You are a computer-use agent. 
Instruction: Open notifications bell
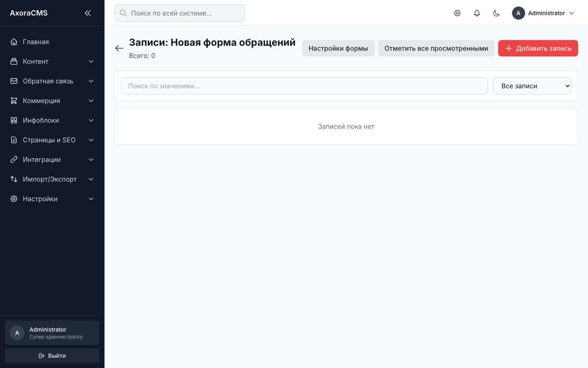click(477, 13)
